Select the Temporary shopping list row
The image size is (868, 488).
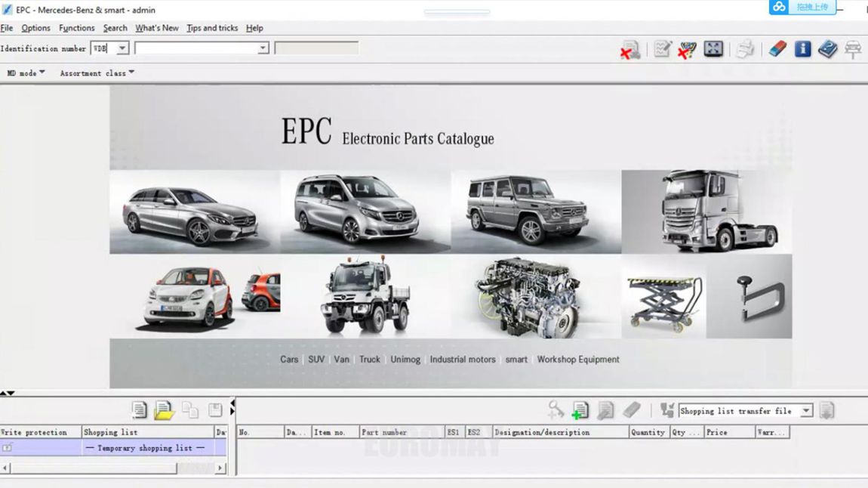coord(113,447)
